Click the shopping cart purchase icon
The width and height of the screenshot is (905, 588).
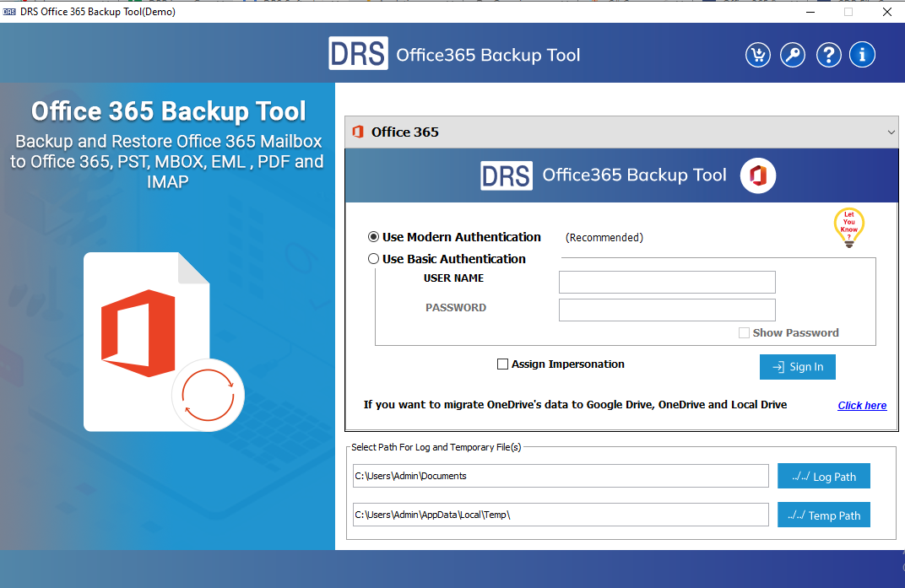click(758, 55)
